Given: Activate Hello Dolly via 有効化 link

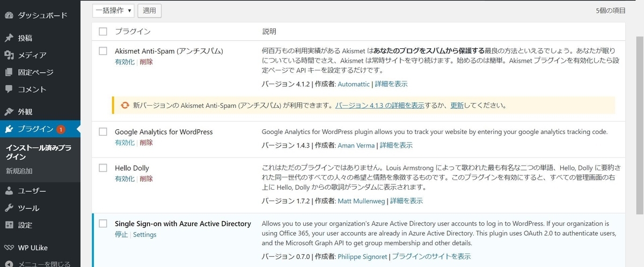Looking at the screenshot, I should pyautogui.click(x=125, y=179).
